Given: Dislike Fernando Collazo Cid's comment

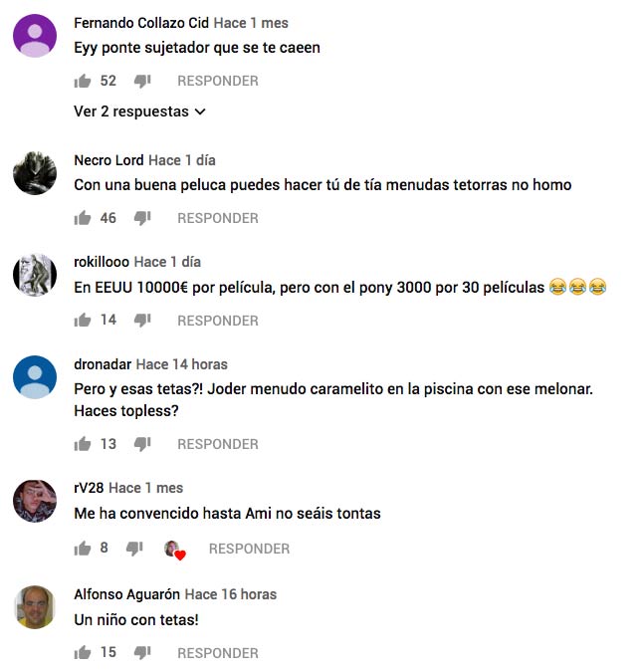Looking at the screenshot, I should [142, 81].
